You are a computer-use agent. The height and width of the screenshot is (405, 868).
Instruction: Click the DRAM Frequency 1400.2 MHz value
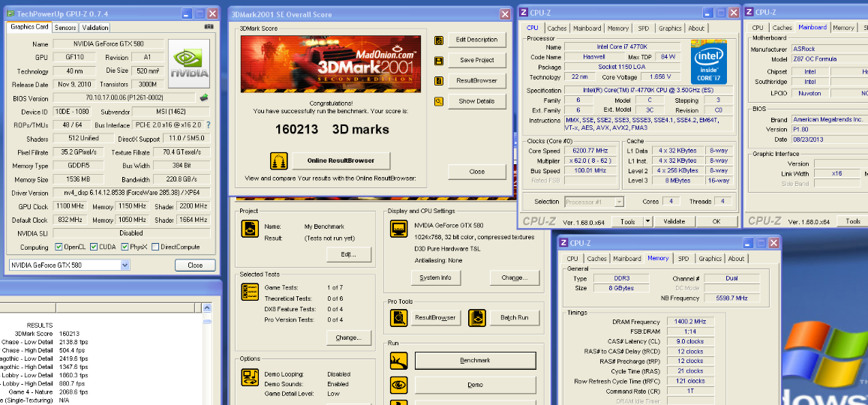coord(690,322)
